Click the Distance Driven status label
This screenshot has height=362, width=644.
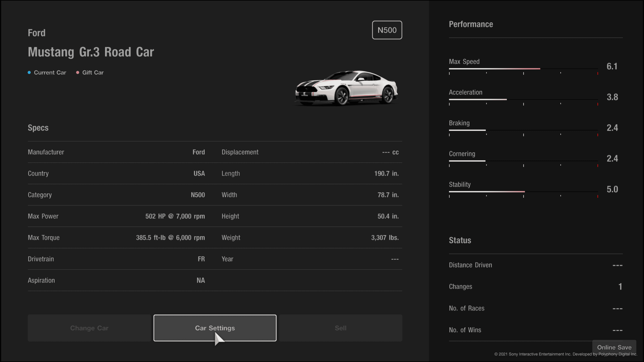470,265
